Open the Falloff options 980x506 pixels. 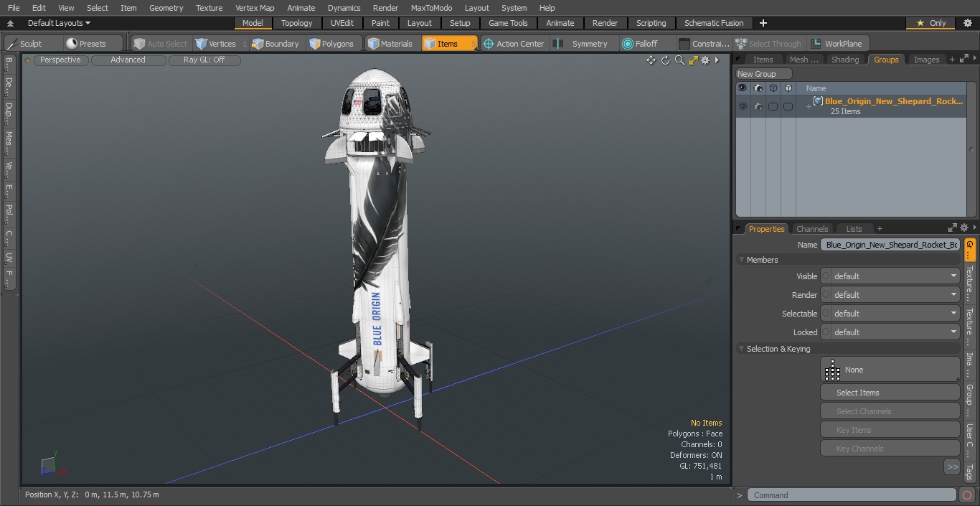[640, 44]
